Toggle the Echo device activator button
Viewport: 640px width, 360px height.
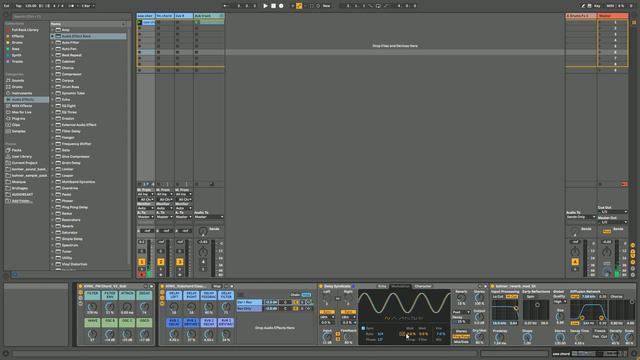321,286
